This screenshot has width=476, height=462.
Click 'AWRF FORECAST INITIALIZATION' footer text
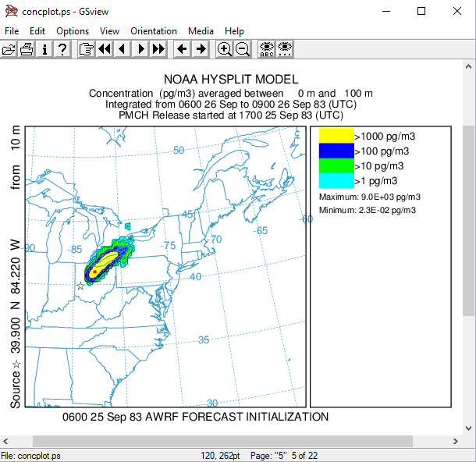tap(236, 417)
